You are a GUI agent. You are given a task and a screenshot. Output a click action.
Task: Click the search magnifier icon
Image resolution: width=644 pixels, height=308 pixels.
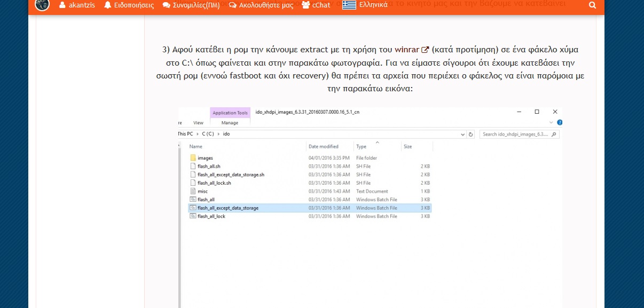click(x=592, y=5)
